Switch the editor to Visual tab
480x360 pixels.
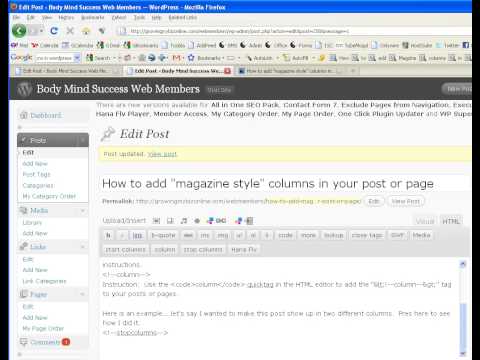[425, 221]
